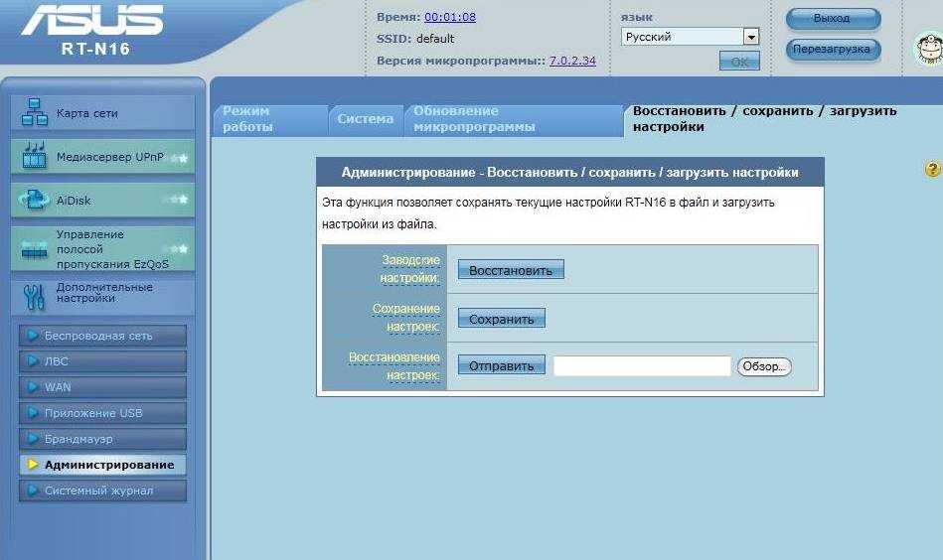
Task: Expand the Брандмауэр menu section
Action: [102, 439]
